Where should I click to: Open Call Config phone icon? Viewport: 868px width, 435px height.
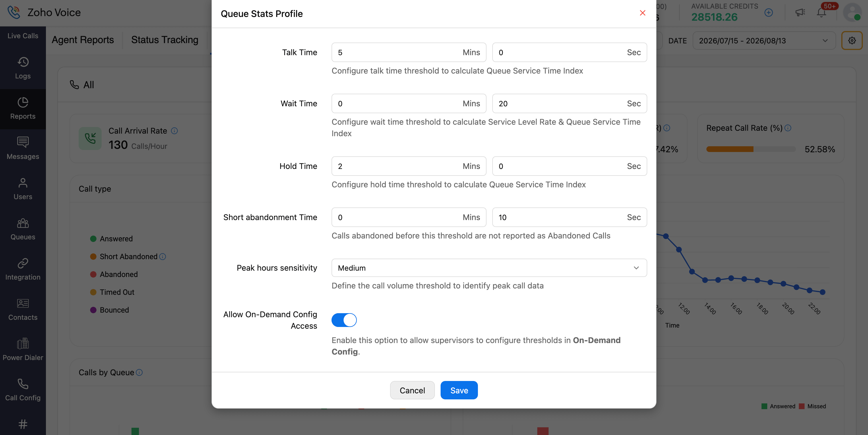click(23, 384)
